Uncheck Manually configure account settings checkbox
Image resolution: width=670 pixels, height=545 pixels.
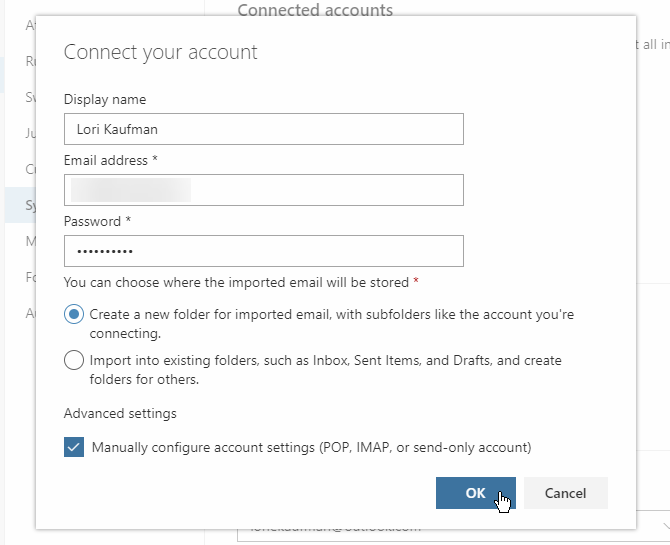74,447
